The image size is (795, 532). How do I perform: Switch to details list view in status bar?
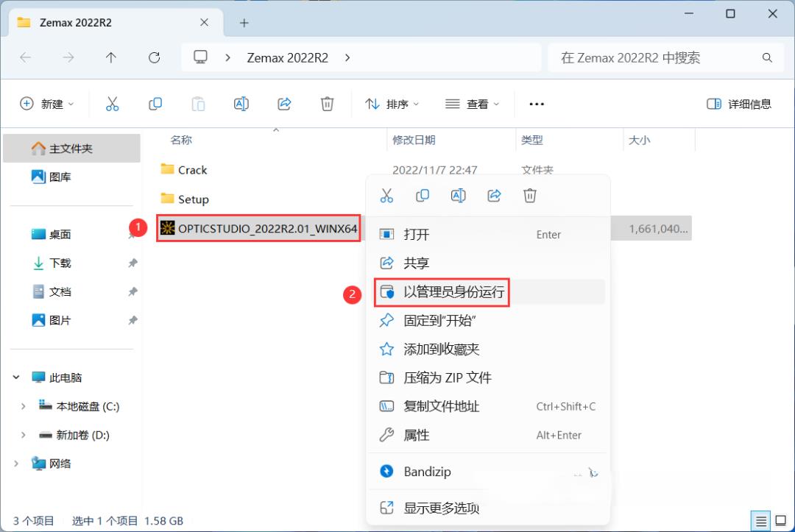[x=761, y=521]
